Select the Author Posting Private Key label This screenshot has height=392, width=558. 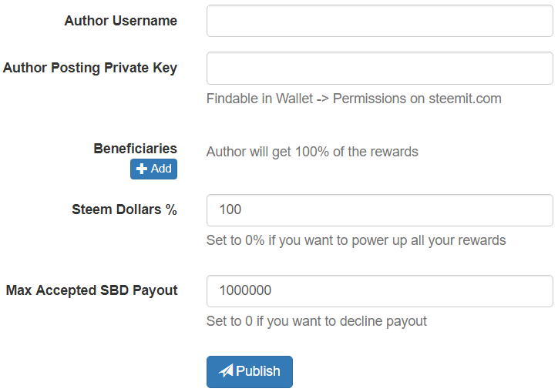click(x=90, y=68)
